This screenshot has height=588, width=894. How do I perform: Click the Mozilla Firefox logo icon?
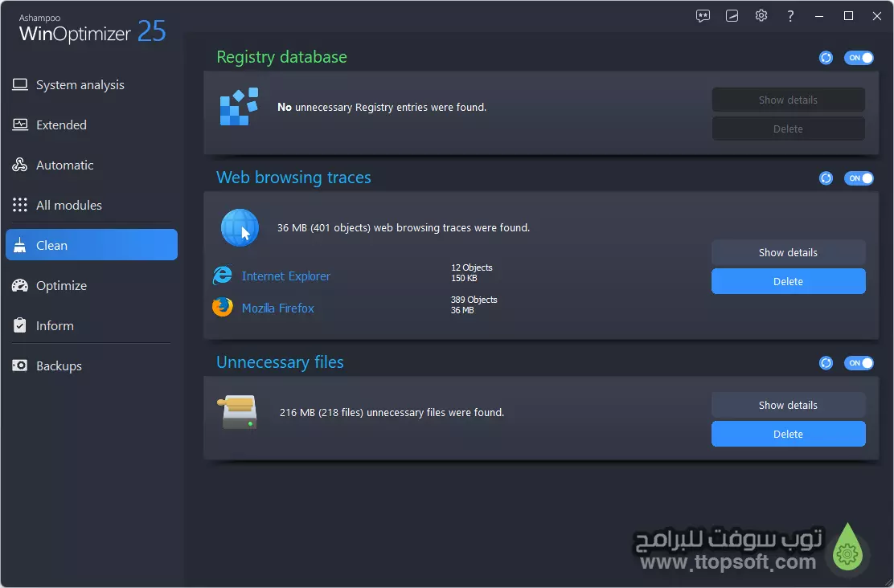tap(223, 307)
